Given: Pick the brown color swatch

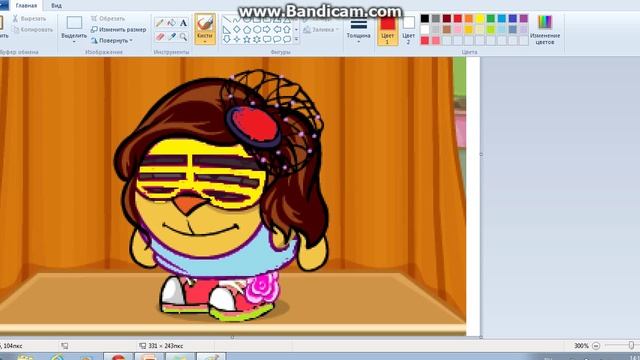Looking at the screenshot, I should pyautogui.click(x=447, y=29).
